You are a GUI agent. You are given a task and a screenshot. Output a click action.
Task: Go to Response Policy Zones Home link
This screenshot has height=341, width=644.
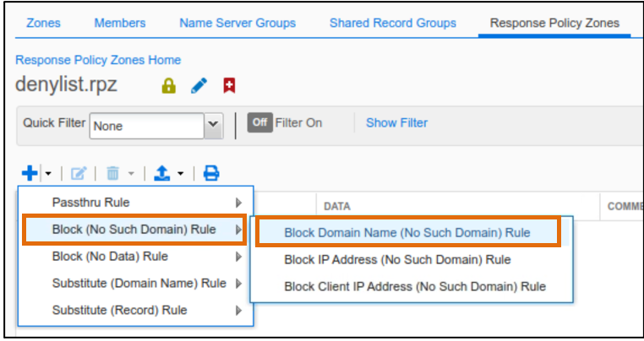(x=98, y=60)
